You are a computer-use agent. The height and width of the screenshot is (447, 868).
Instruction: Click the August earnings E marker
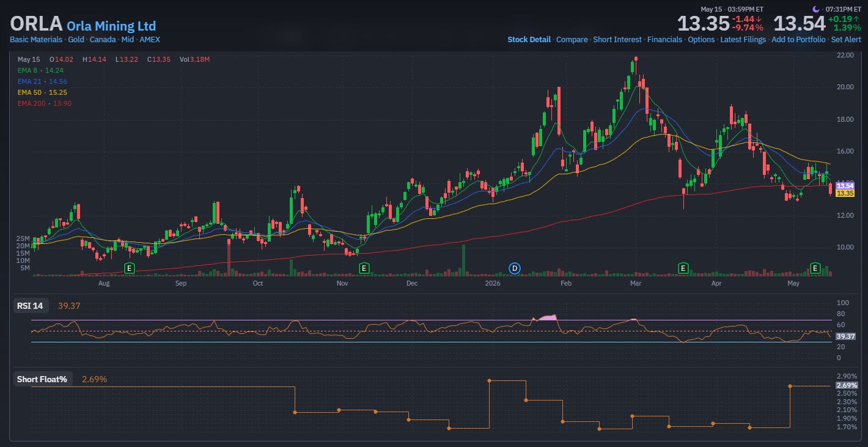click(129, 268)
